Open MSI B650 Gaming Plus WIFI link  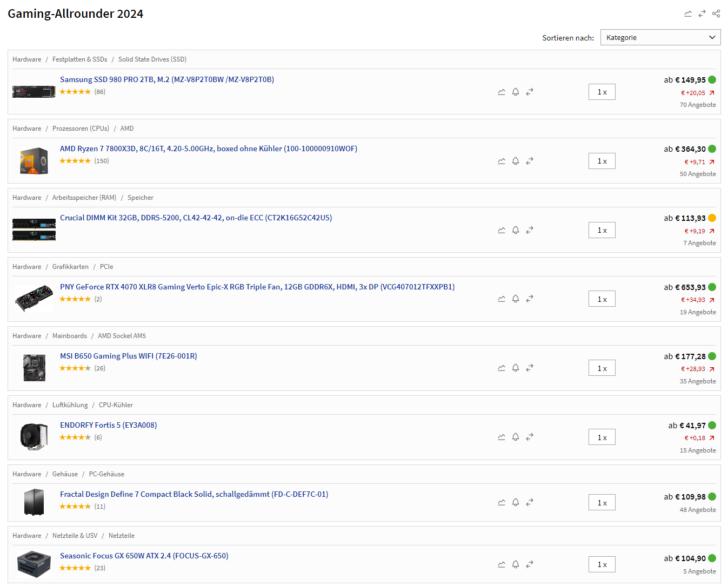129,356
